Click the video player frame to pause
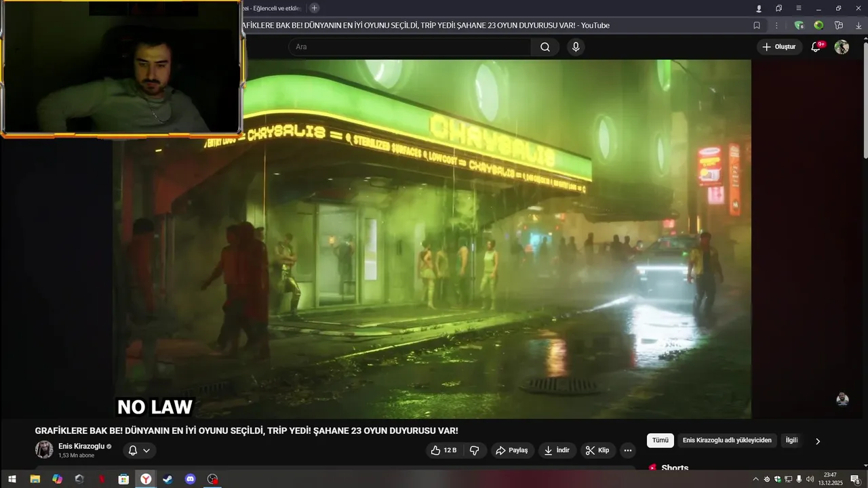 click(432, 239)
